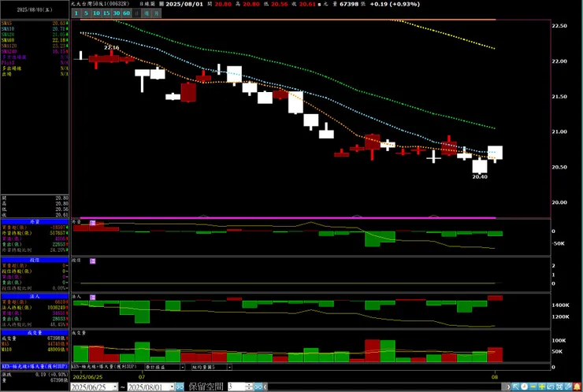This screenshot has height=392, width=583.
Task: Click the 20.40 low price label on chart
Action: (480, 177)
